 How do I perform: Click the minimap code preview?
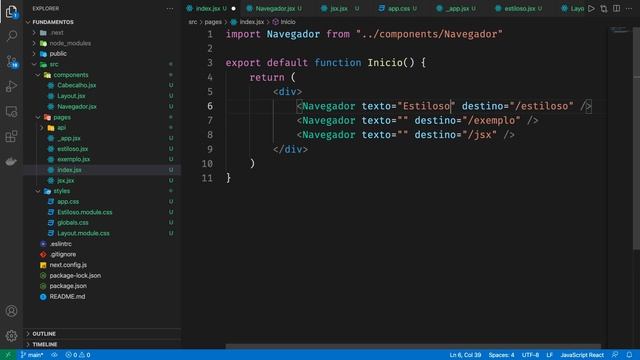coord(620,30)
